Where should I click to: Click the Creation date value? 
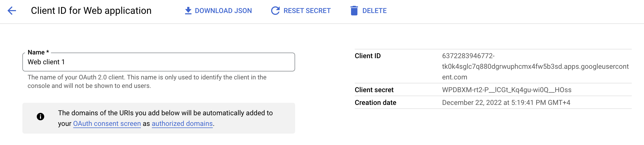pos(506,103)
